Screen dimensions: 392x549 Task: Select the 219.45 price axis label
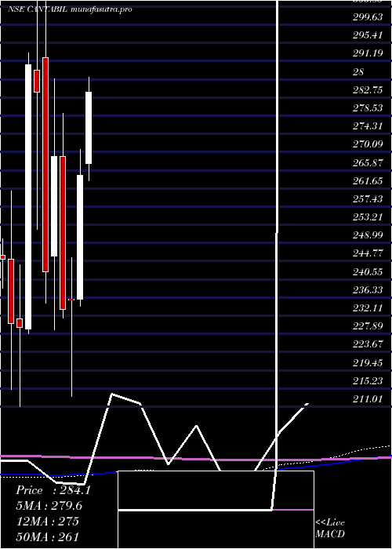pos(368,362)
